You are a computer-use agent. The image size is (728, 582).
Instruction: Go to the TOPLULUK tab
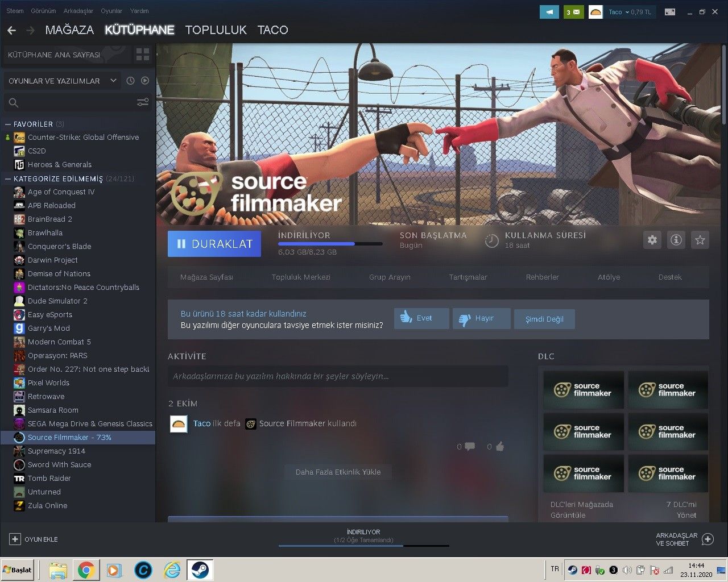coord(216,30)
